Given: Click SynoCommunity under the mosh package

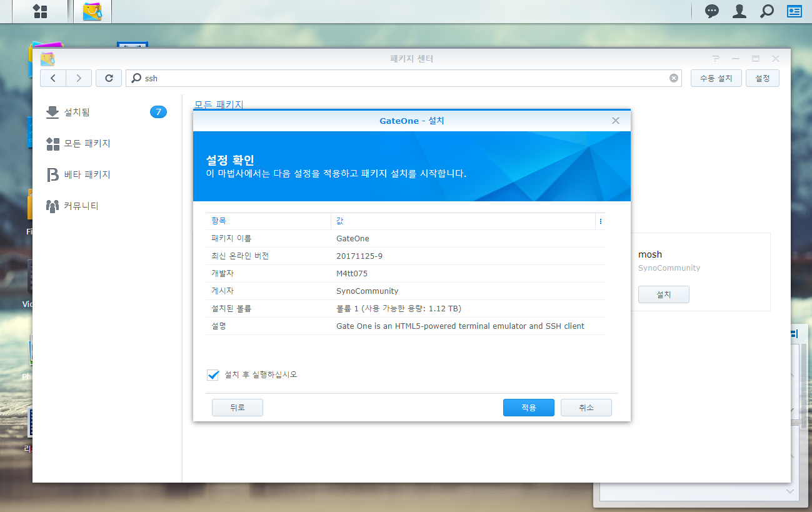Looking at the screenshot, I should point(669,268).
